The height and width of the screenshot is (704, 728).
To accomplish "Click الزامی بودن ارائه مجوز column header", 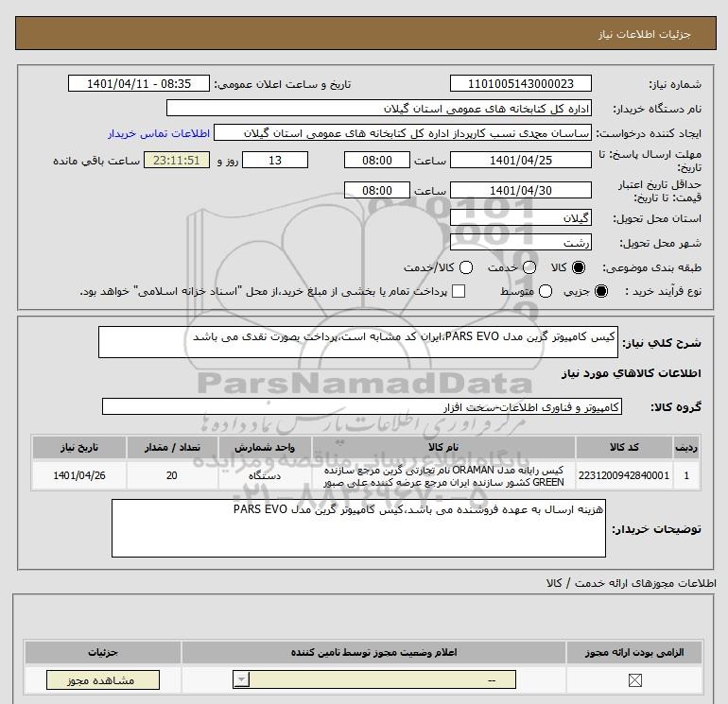I will [634, 652].
